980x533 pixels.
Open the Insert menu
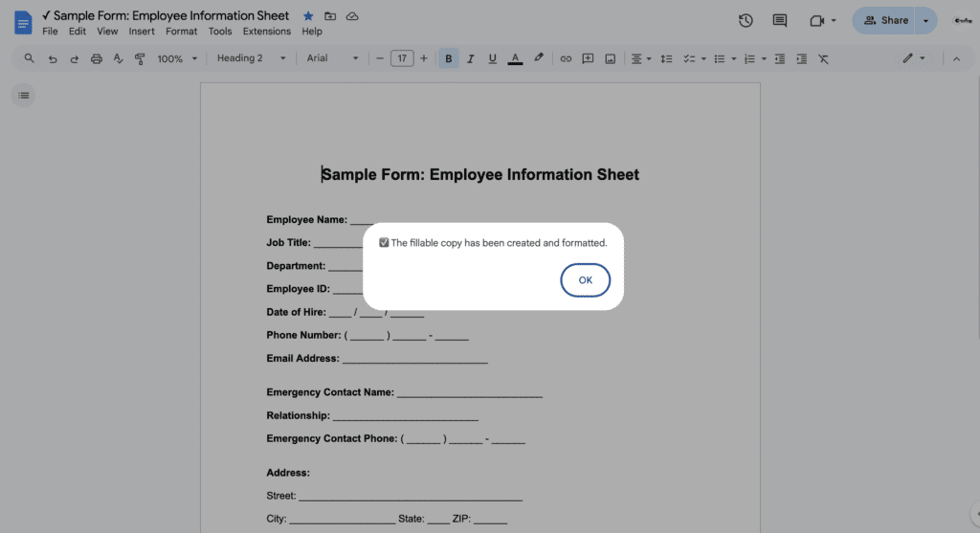pyautogui.click(x=142, y=32)
